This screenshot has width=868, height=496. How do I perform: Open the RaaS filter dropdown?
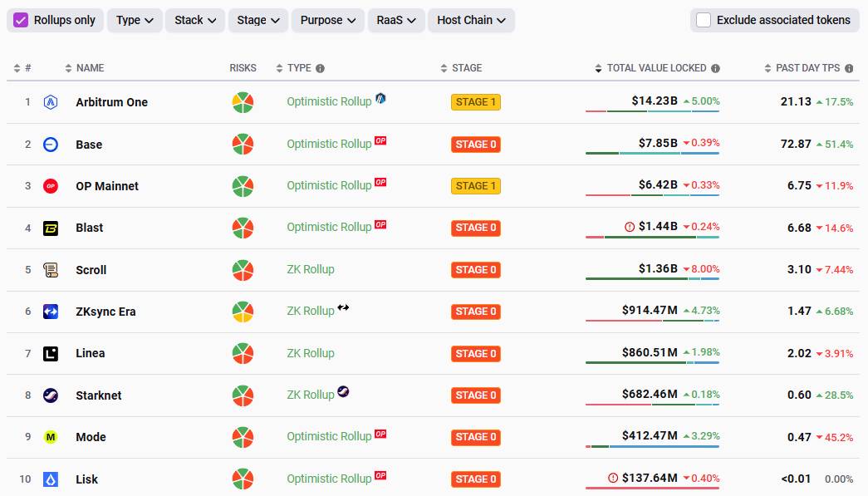[x=396, y=21]
